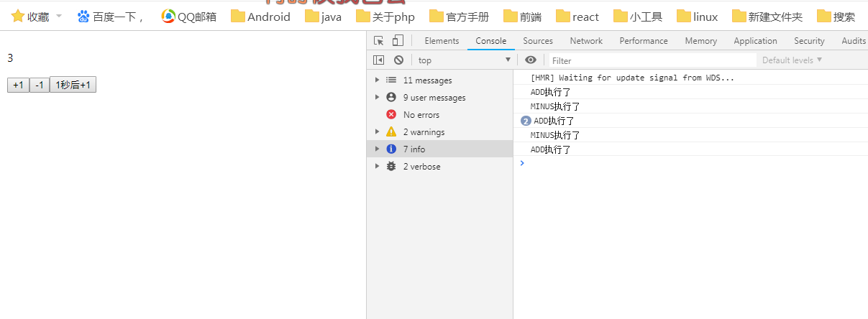Click the favorites star icon
This screenshot has height=319, width=868.
pos(18,16)
